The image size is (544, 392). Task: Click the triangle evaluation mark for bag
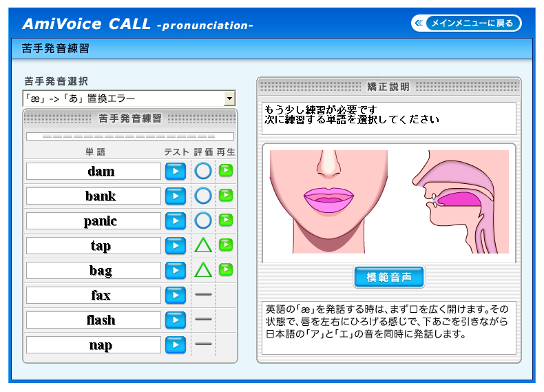(x=203, y=270)
